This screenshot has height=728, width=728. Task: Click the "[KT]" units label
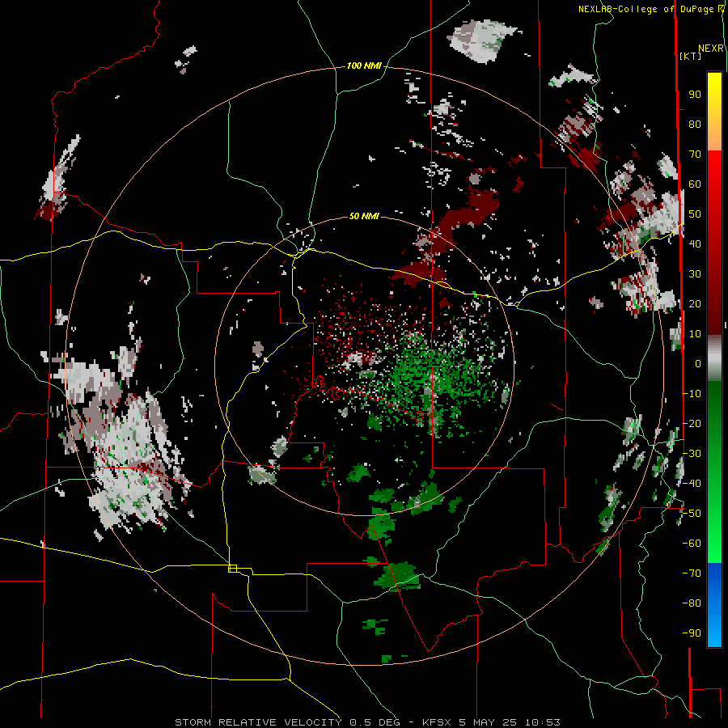point(691,56)
